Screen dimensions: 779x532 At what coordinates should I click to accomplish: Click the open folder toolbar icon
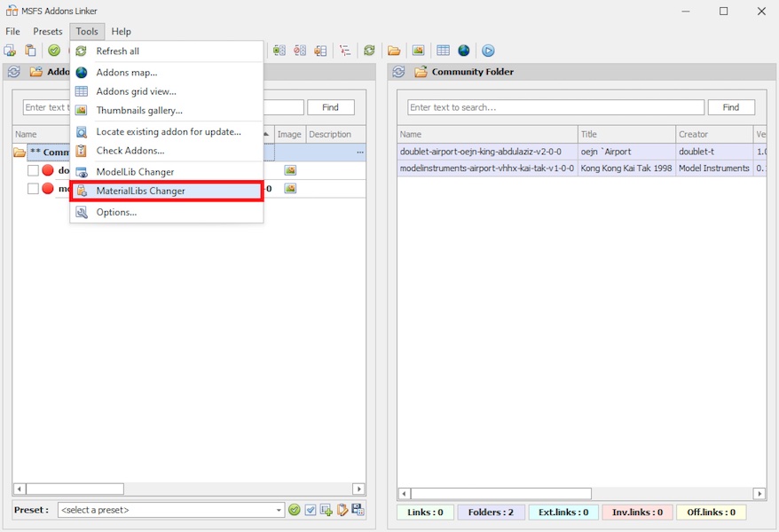click(x=394, y=51)
